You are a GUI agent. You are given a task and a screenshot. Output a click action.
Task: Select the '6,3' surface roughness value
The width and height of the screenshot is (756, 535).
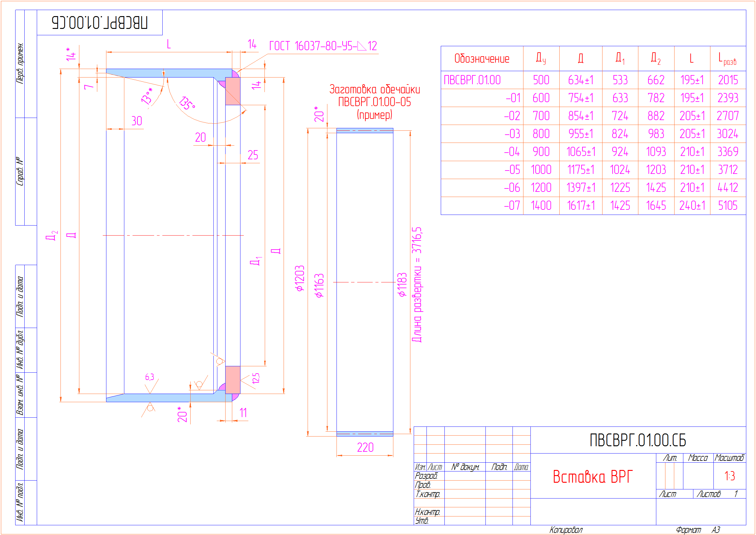coord(150,377)
